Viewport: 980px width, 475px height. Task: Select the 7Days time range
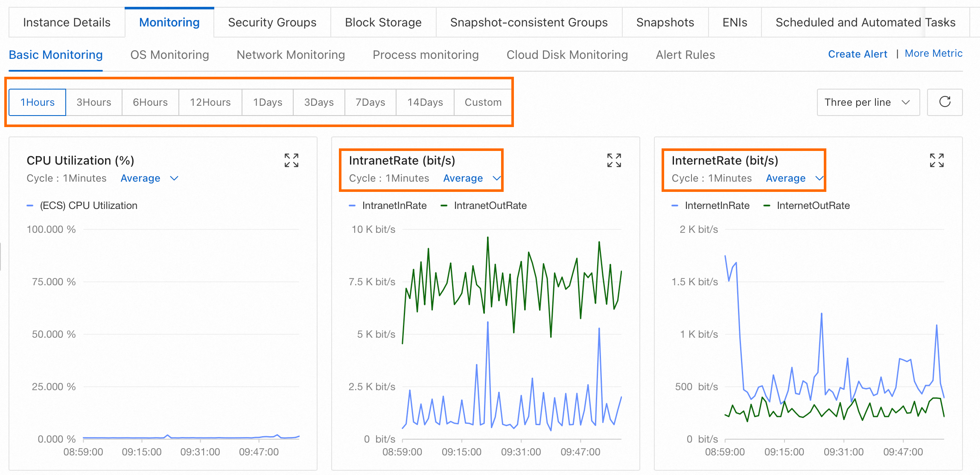click(x=370, y=102)
